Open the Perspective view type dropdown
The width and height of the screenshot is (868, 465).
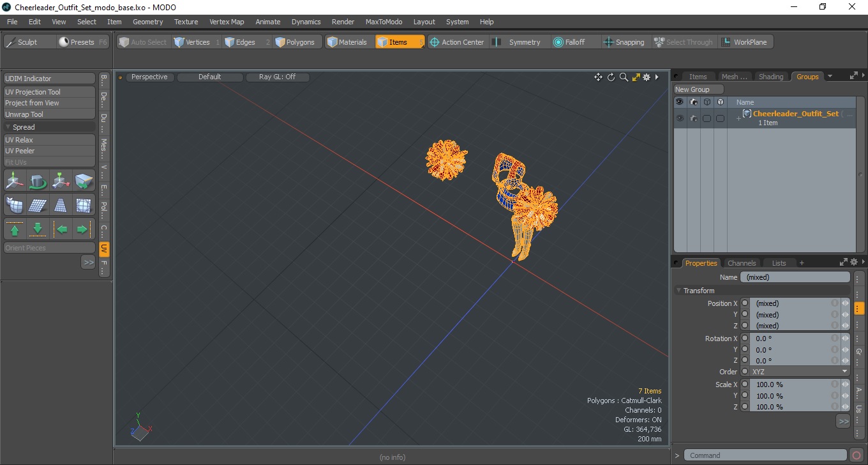point(149,77)
